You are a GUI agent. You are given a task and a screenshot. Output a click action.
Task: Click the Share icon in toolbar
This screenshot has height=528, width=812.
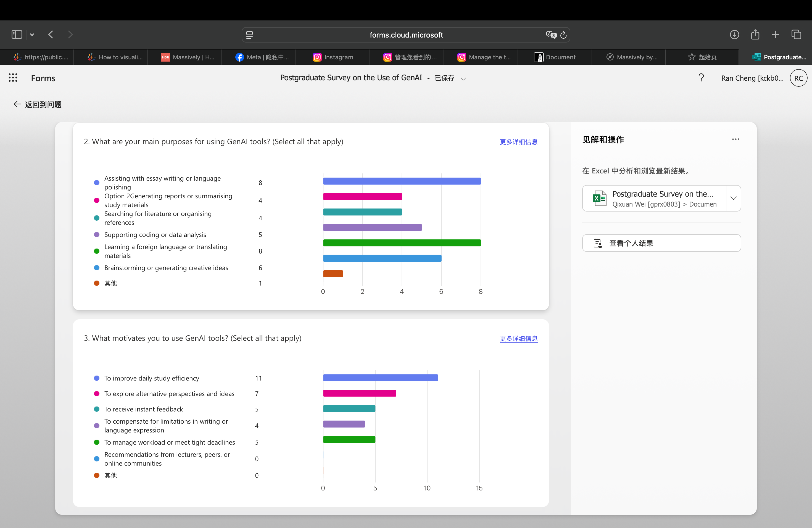point(755,35)
